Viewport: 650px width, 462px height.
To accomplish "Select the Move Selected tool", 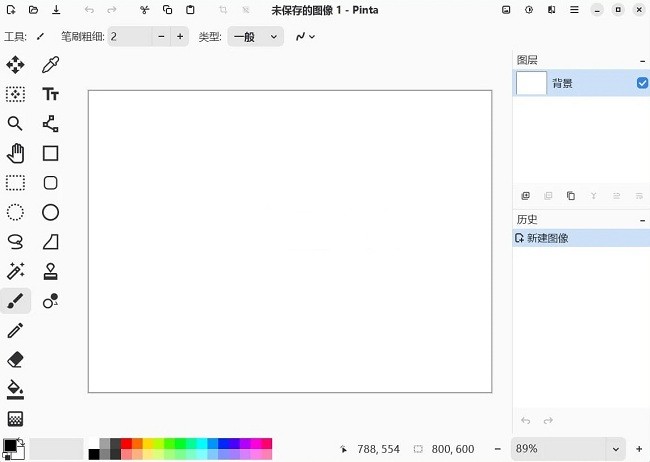I will click(15, 65).
